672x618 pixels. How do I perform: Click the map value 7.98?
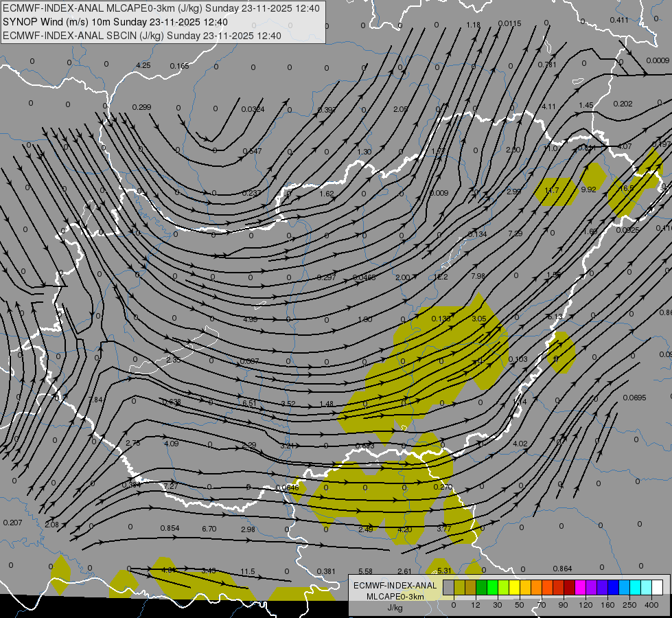[x=478, y=276]
